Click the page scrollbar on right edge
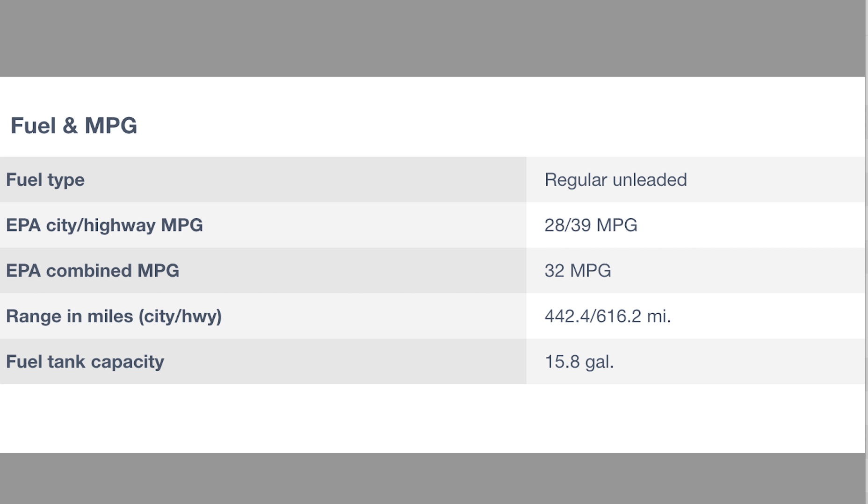This screenshot has height=504, width=868. click(x=866, y=252)
